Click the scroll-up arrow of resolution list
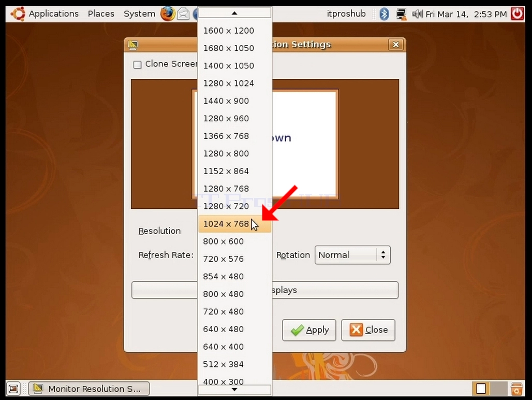The image size is (532, 400). [234, 13]
